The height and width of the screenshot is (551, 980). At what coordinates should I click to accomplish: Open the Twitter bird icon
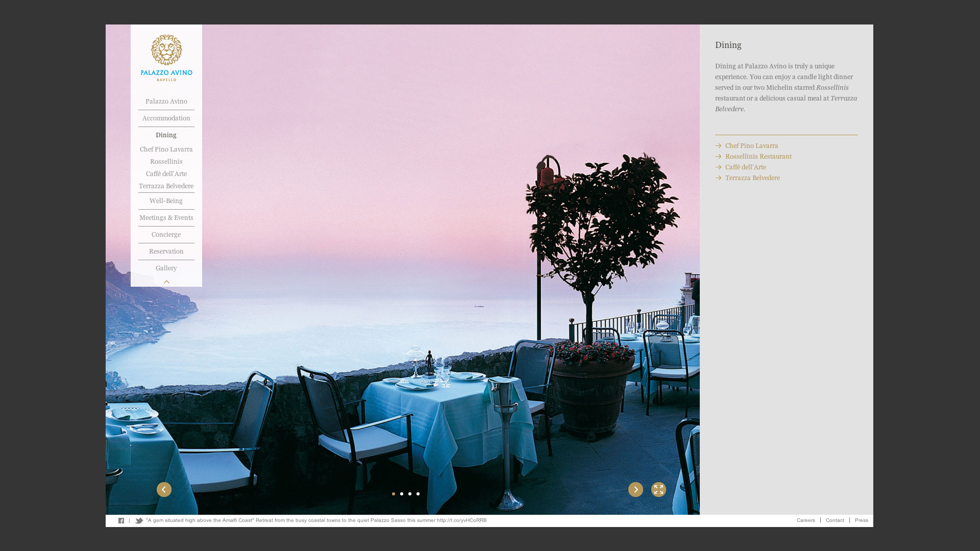point(139,520)
